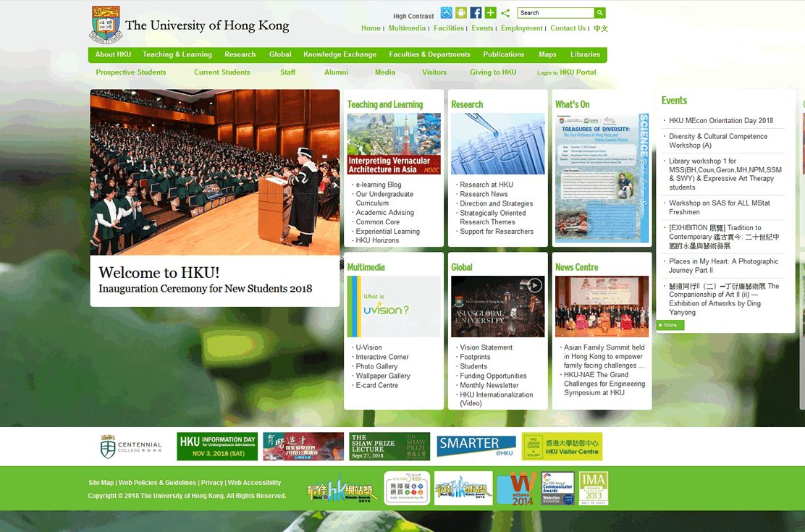Image resolution: width=805 pixels, height=532 pixels.
Task: Open the Publications menu
Action: coord(504,54)
